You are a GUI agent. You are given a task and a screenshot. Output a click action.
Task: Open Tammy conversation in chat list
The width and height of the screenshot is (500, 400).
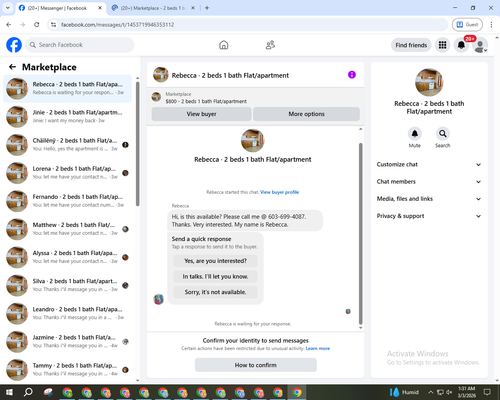point(67,370)
